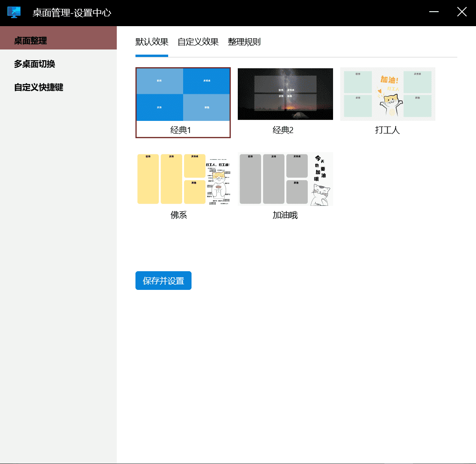
Task: Choose the 经典1 blue layout thumbnail
Action: pos(183,94)
